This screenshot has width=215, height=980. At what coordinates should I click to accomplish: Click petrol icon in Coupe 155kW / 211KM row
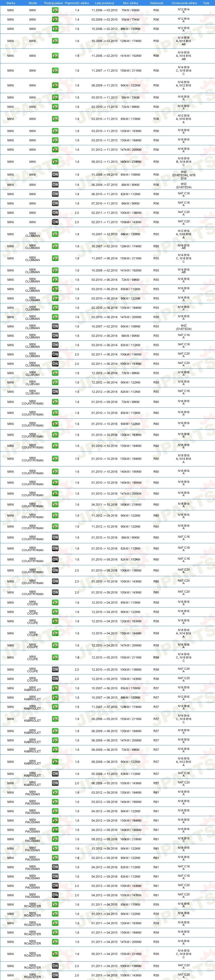pos(55,657)
